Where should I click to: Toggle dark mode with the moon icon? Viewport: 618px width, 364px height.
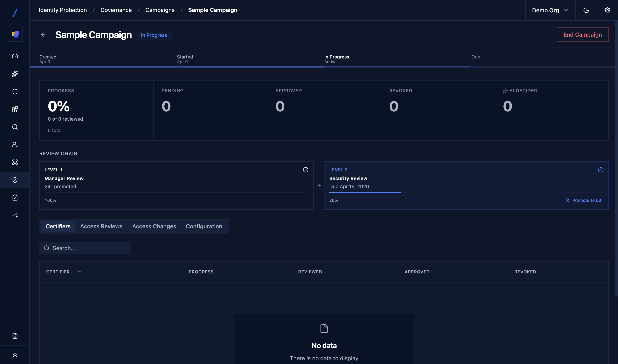pyautogui.click(x=586, y=10)
